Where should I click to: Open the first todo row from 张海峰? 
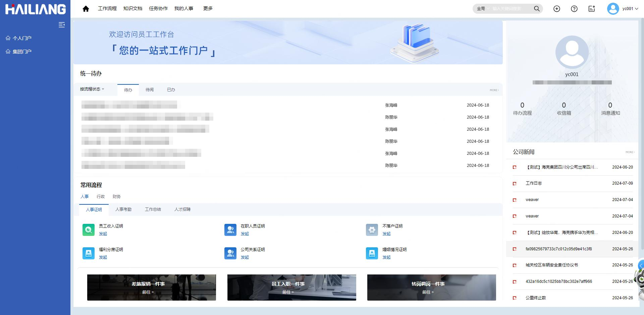288,105
